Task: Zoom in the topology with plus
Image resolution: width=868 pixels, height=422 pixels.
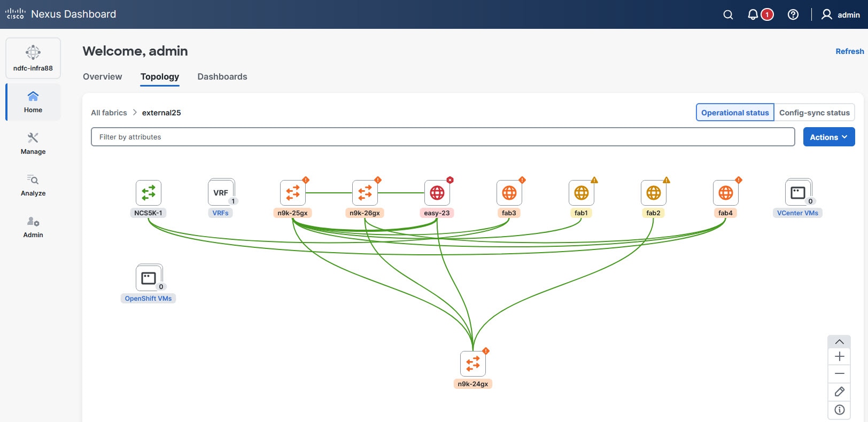Action: (839, 357)
